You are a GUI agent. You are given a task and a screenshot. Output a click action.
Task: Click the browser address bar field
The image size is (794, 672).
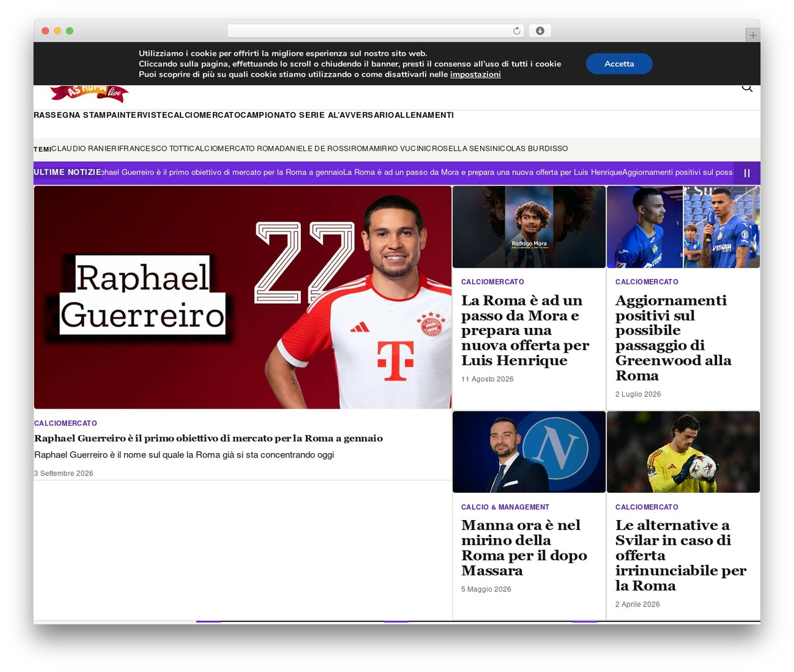tap(376, 31)
